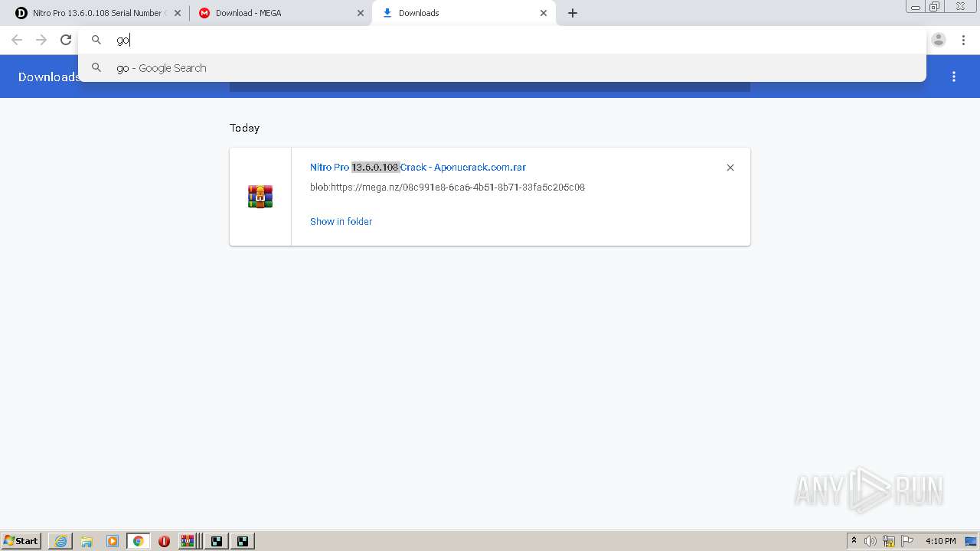Click the browser forward arrow
This screenshot has height=551, width=980.
click(x=41, y=40)
